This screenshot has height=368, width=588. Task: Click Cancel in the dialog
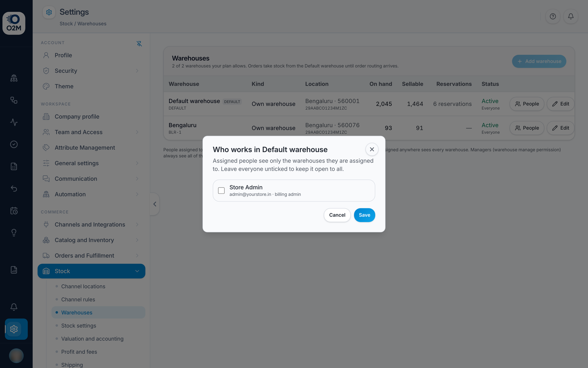pos(337,215)
